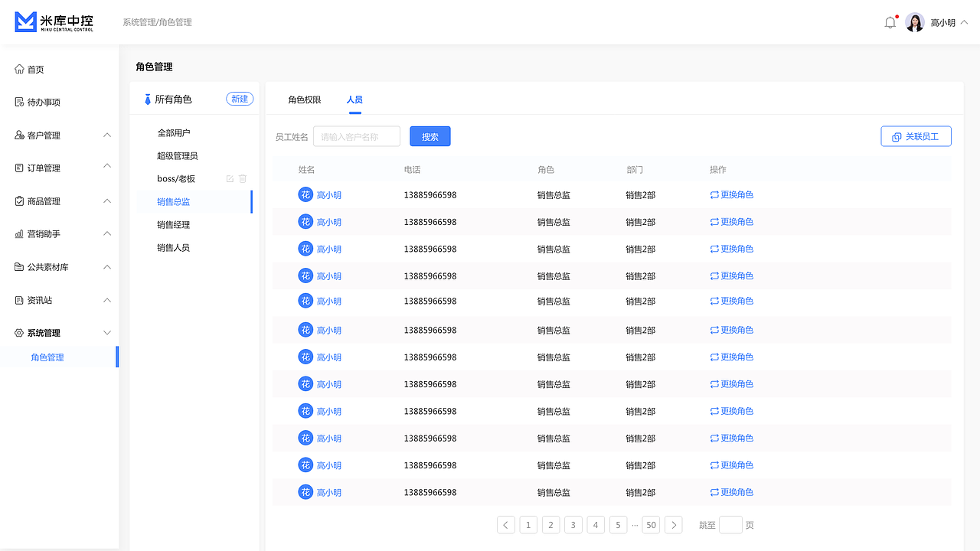The height and width of the screenshot is (551, 980).
Task: Click the 商品管理 icon in sidebar
Action: [19, 201]
